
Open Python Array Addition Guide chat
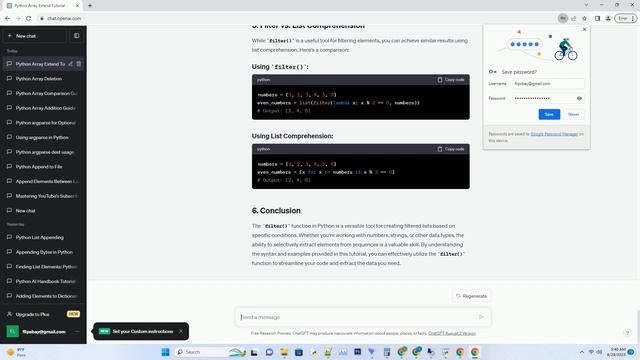(x=43, y=108)
